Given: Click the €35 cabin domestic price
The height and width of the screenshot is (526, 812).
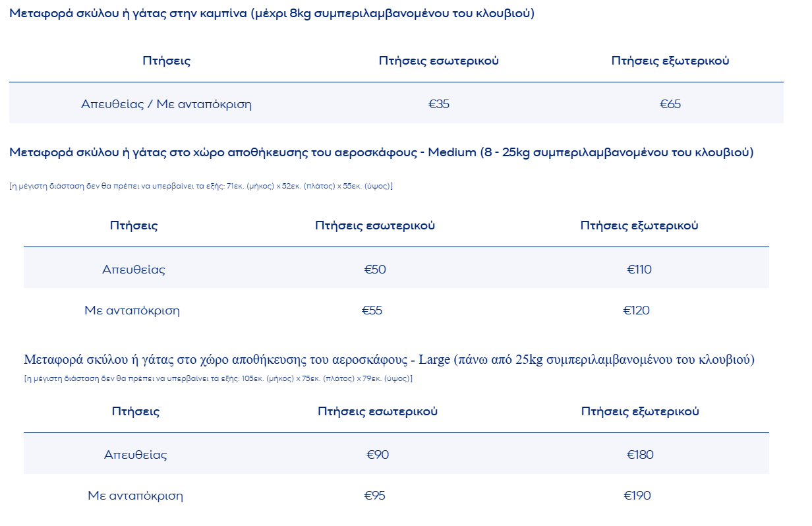Looking at the screenshot, I should tap(439, 104).
